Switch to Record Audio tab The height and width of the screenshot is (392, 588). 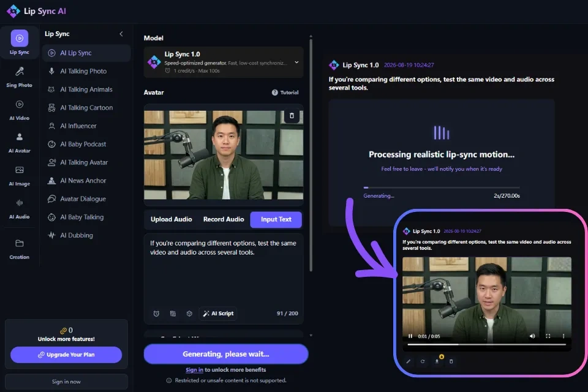[x=224, y=219]
